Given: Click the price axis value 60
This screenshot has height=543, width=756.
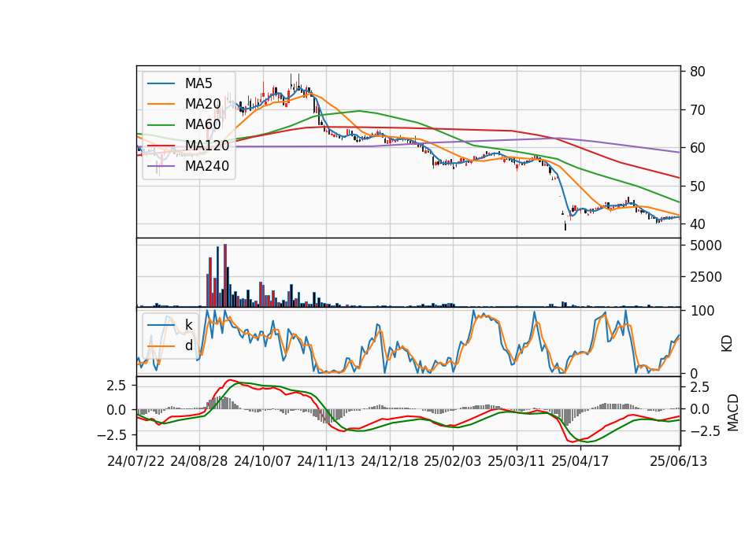Looking at the screenshot, I should click(697, 148).
